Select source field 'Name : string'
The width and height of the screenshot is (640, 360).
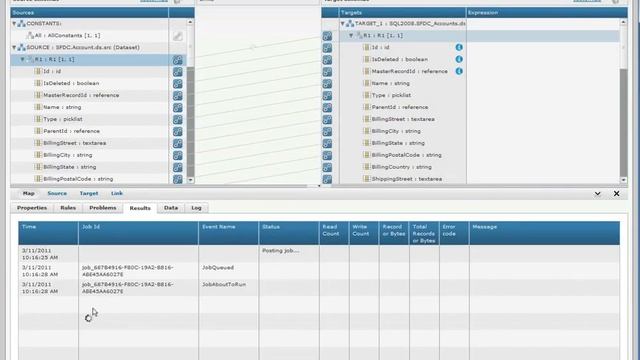(62, 107)
